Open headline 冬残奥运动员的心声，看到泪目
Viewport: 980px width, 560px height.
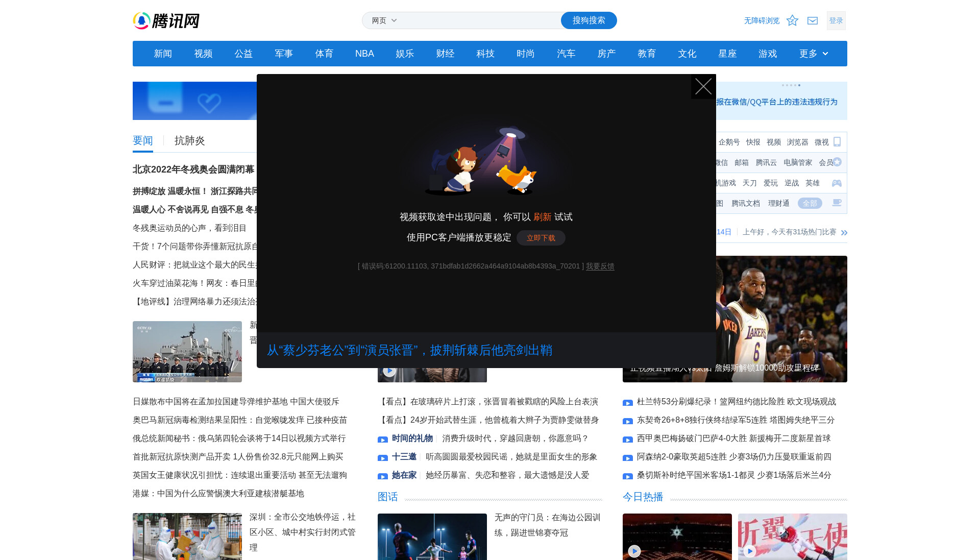(190, 228)
